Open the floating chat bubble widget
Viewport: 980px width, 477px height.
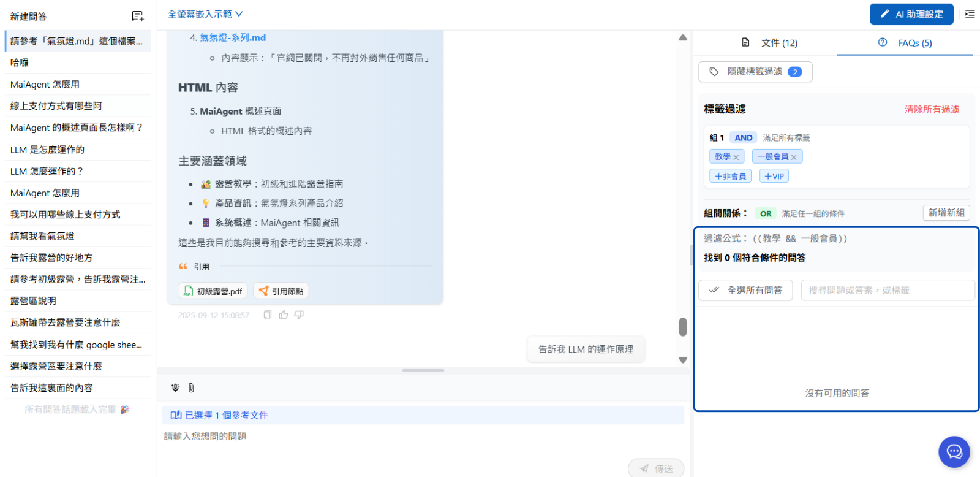pyautogui.click(x=954, y=452)
